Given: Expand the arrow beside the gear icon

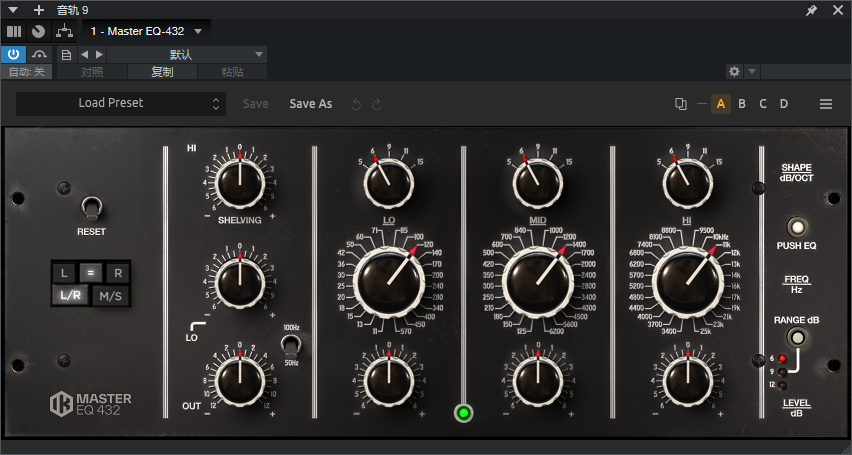Looking at the screenshot, I should (751, 71).
